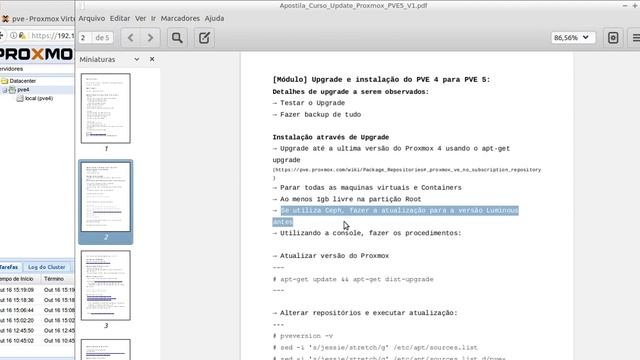Click the log row starting 10:45:02

coord(37,341)
